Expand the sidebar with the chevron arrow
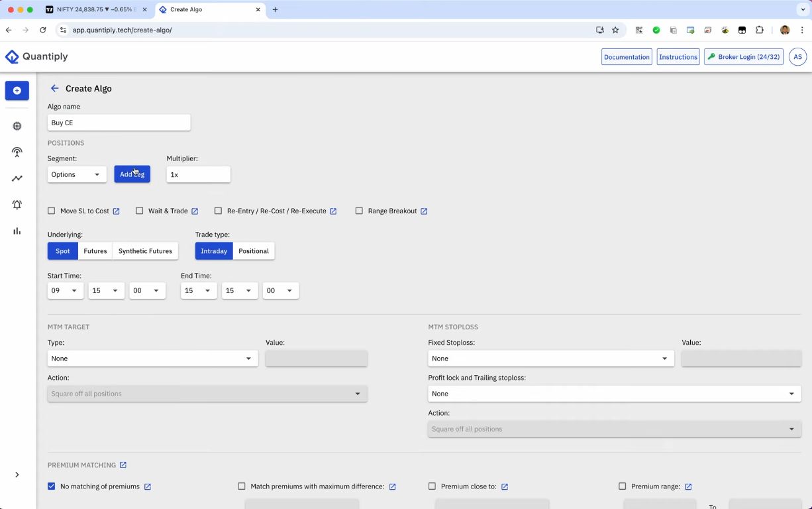This screenshot has width=812, height=509. [17, 475]
